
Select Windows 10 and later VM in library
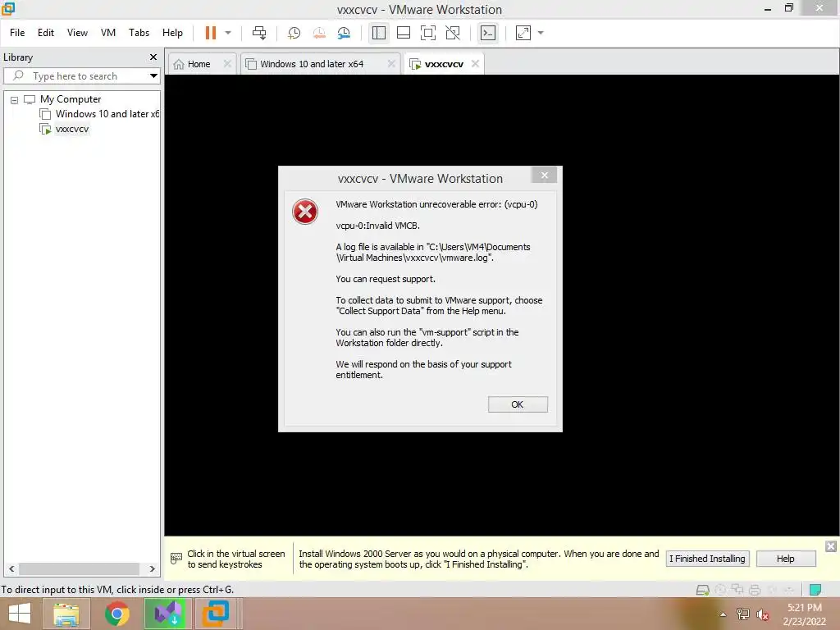click(x=107, y=114)
